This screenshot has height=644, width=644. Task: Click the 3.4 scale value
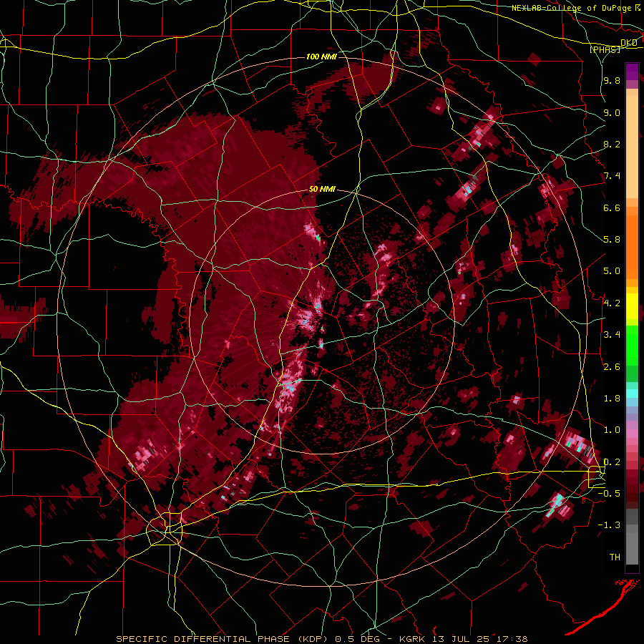click(x=612, y=335)
